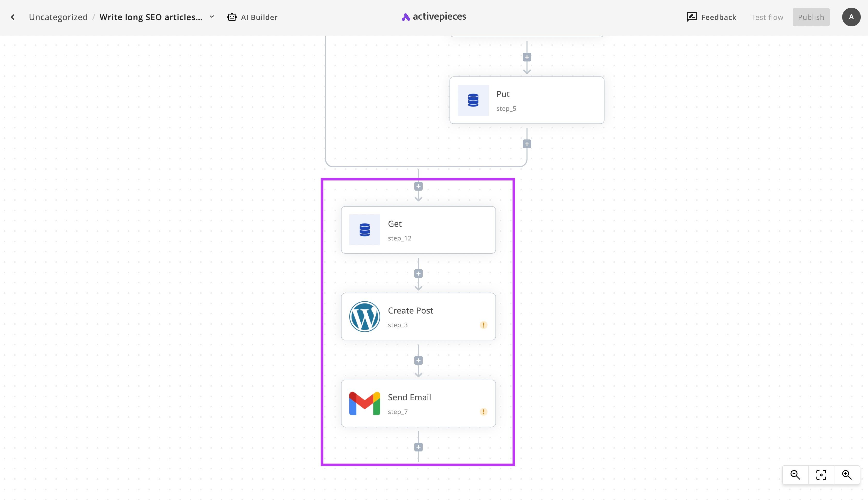Click the step_5 label text

pyautogui.click(x=506, y=109)
